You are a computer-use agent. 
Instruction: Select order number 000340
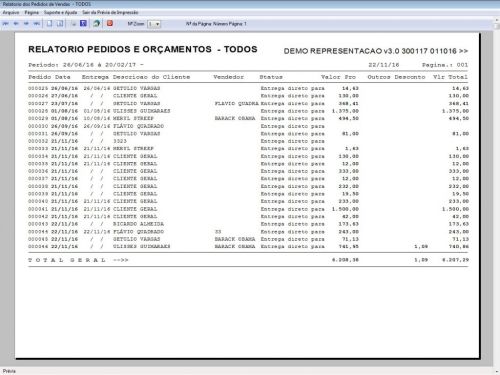pos(38,202)
